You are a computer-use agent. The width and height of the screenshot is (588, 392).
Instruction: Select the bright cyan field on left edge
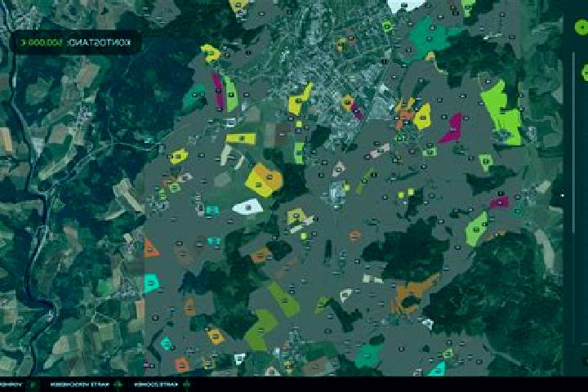(152, 283)
